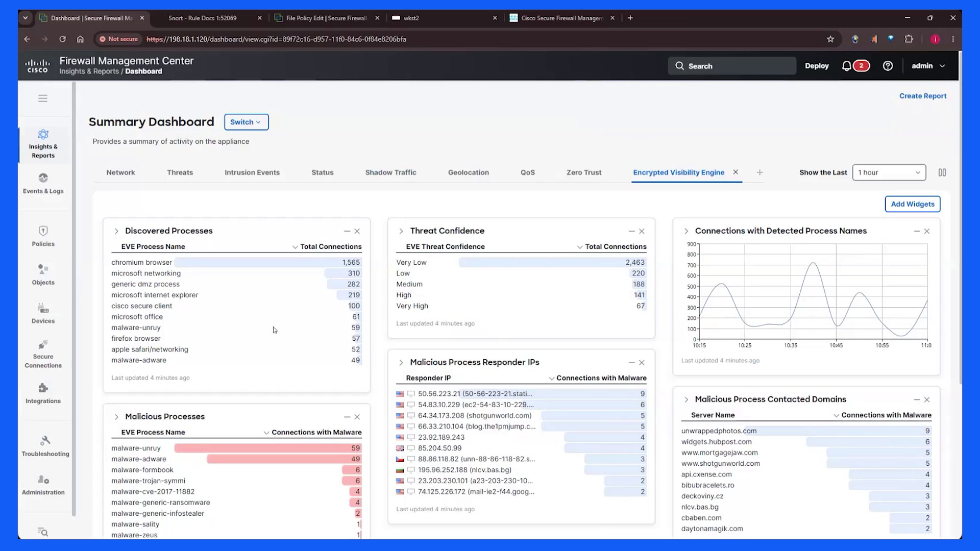The width and height of the screenshot is (980, 551).
Task: Go to Policies in the sidebar
Action: 43,236
